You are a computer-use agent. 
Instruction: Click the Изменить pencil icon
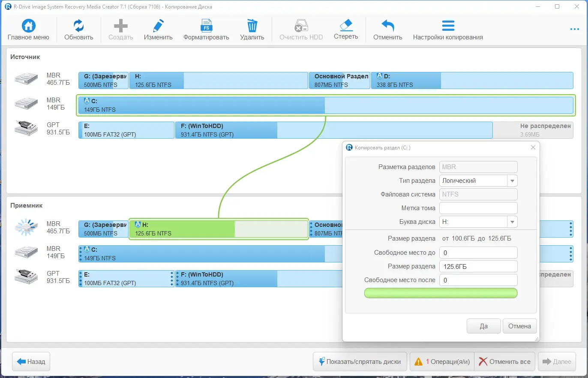[158, 26]
